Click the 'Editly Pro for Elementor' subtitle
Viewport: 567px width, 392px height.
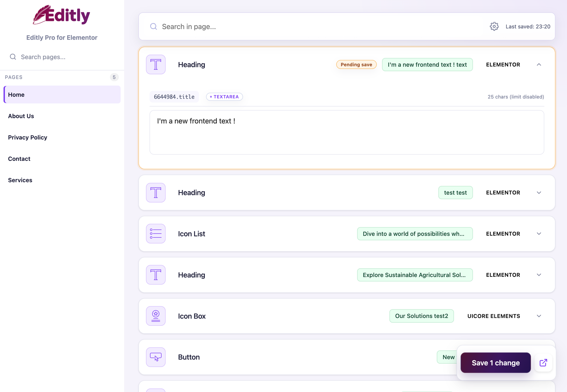62,38
